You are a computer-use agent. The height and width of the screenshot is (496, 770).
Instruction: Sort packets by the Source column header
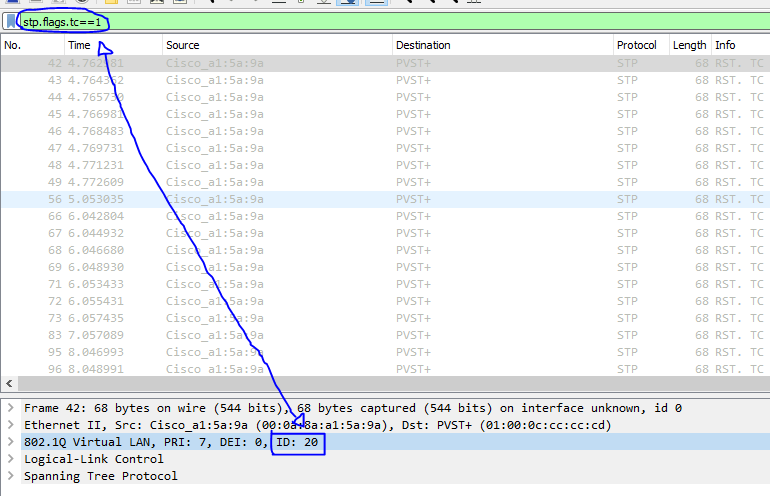[x=277, y=45]
